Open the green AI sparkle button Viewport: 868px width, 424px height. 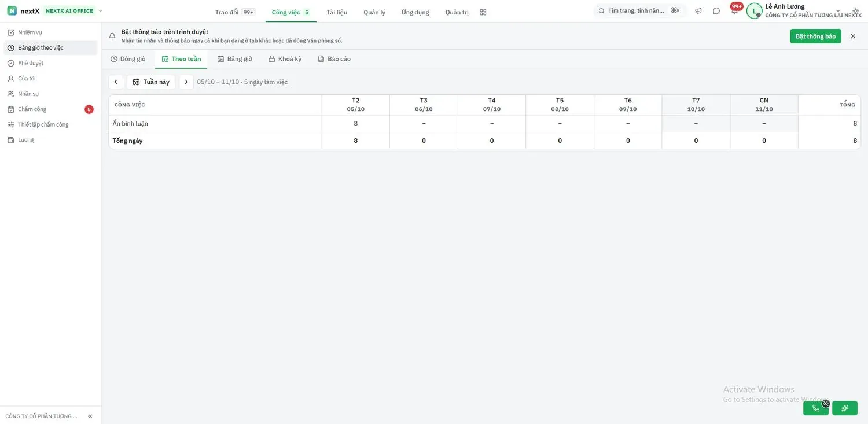[845, 408]
